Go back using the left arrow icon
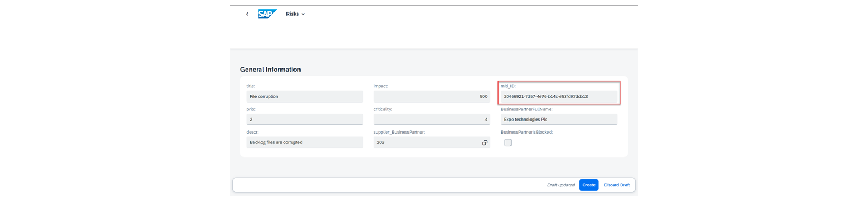 pyautogui.click(x=247, y=14)
